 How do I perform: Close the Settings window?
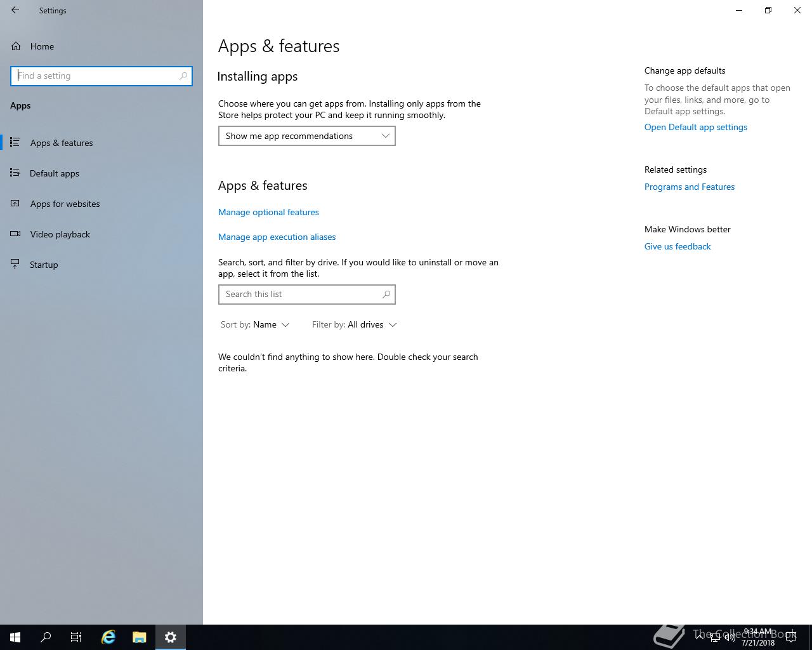(x=797, y=10)
